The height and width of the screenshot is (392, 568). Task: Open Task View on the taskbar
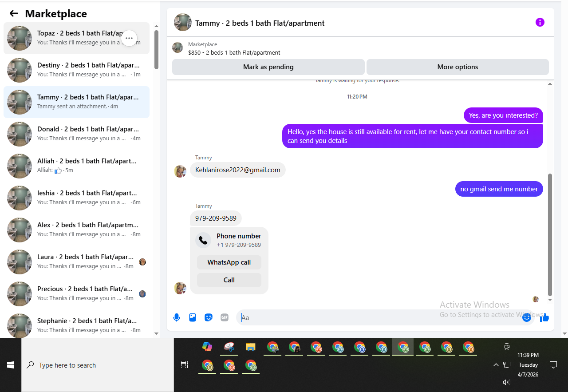[x=184, y=365]
